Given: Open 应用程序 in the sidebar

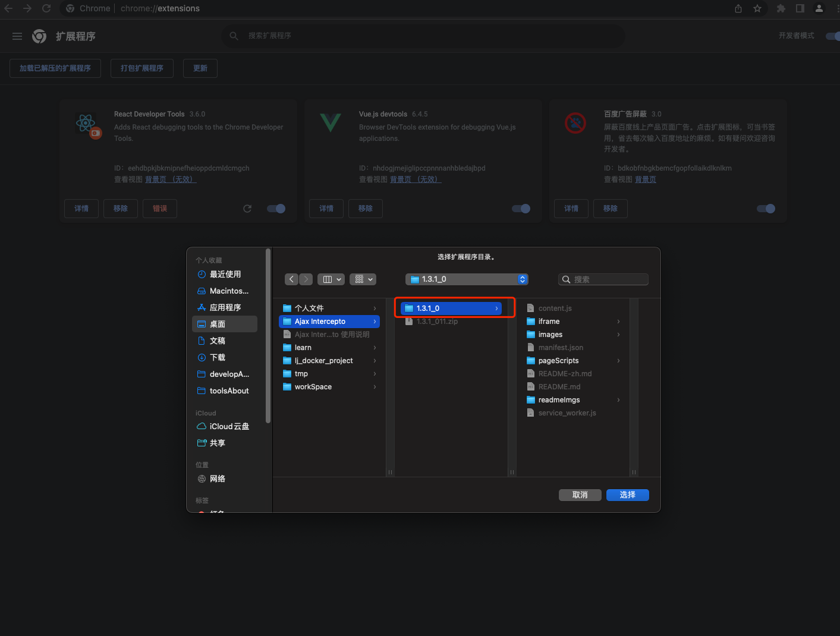Looking at the screenshot, I should 225,307.
